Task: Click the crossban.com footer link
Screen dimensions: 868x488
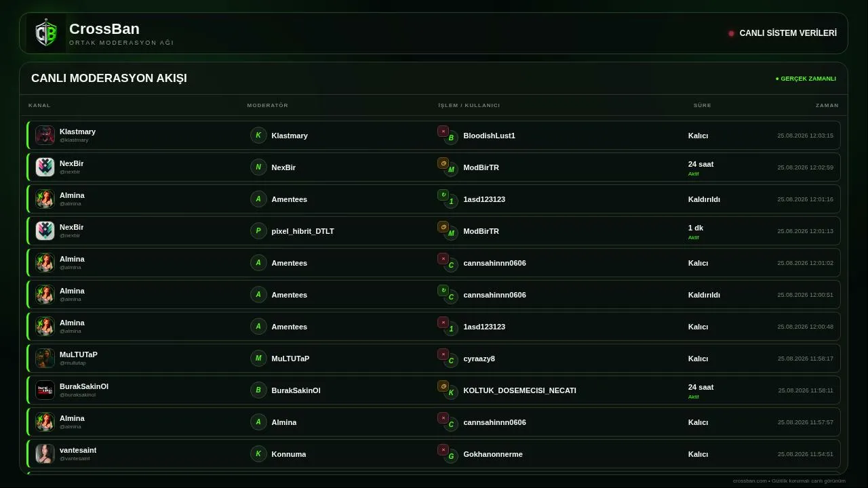Action: pyautogui.click(x=749, y=481)
